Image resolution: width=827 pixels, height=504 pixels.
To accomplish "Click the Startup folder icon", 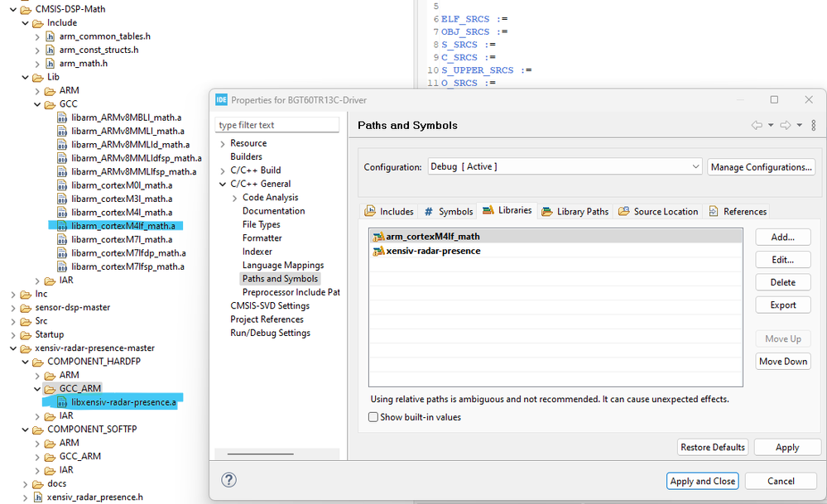I will 26,335.
